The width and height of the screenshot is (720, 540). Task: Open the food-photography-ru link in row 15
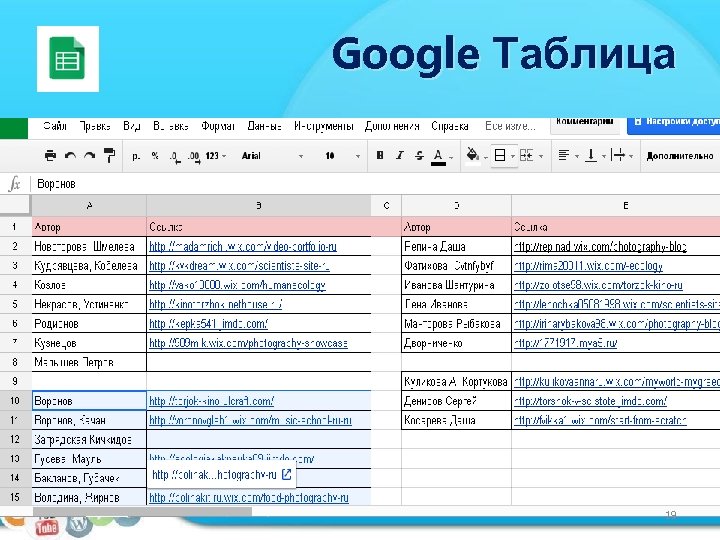(249, 498)
